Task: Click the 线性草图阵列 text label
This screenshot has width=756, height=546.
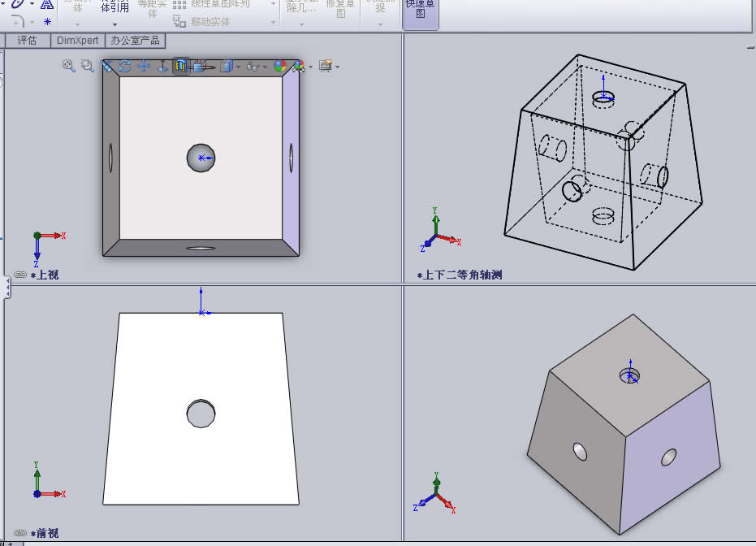Action: pyautogui.click(x=220, y=4)
